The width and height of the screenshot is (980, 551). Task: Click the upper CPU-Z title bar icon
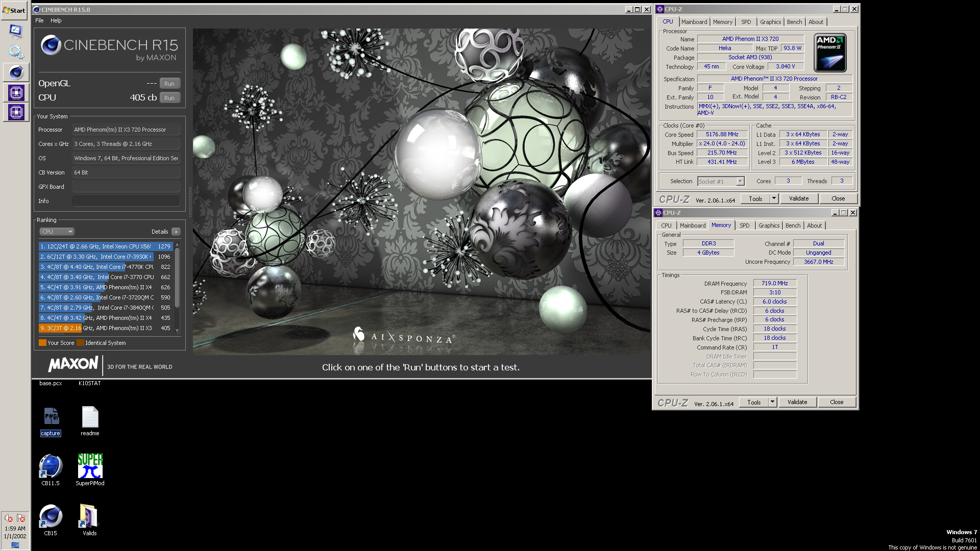click(x=659, y=9)
